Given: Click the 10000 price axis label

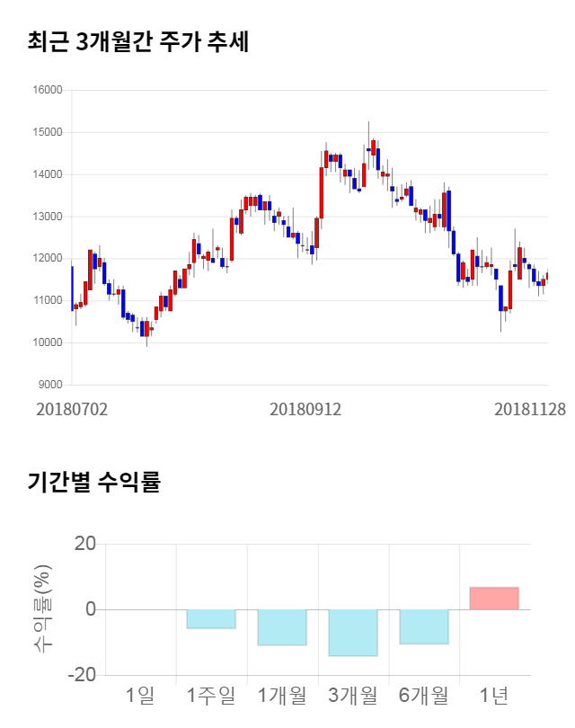Looking at the screenshot, I should click(48, 342).
